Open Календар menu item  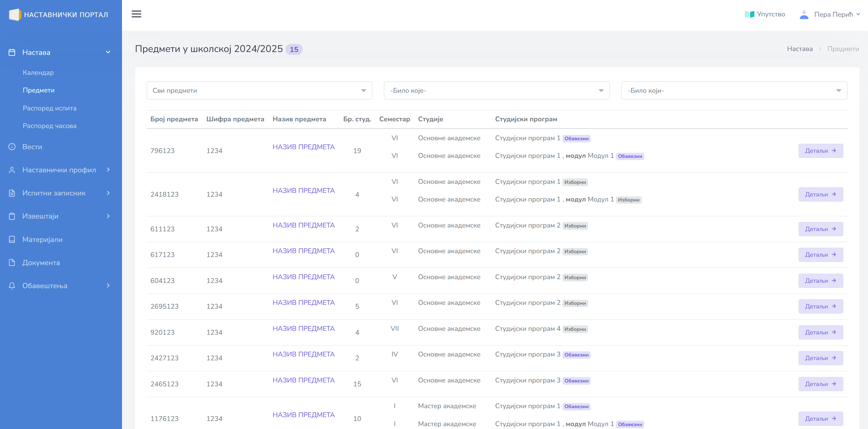click(38, 73)
